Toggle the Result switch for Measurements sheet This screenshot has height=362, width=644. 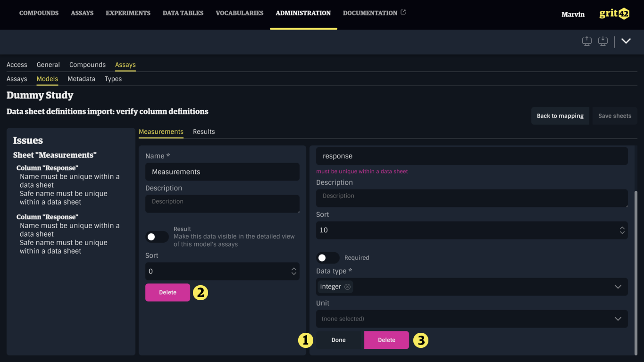pyautogui.click(x=157, y=237)
